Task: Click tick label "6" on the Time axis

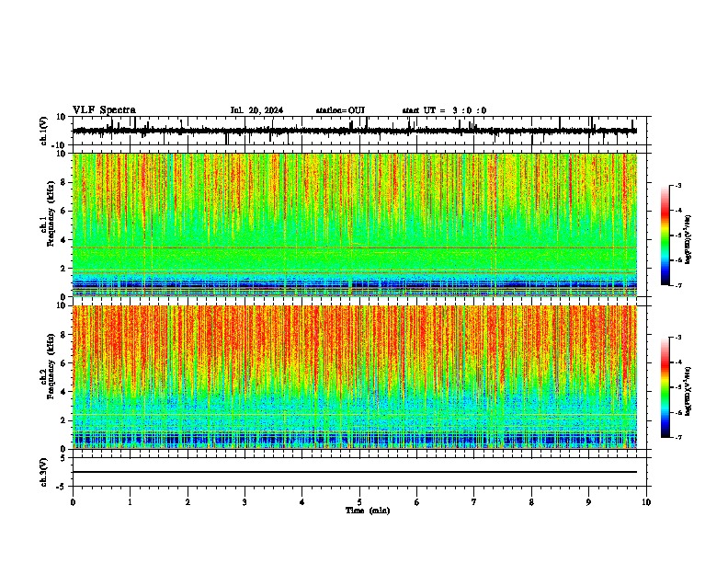Action: coord(417,502)
